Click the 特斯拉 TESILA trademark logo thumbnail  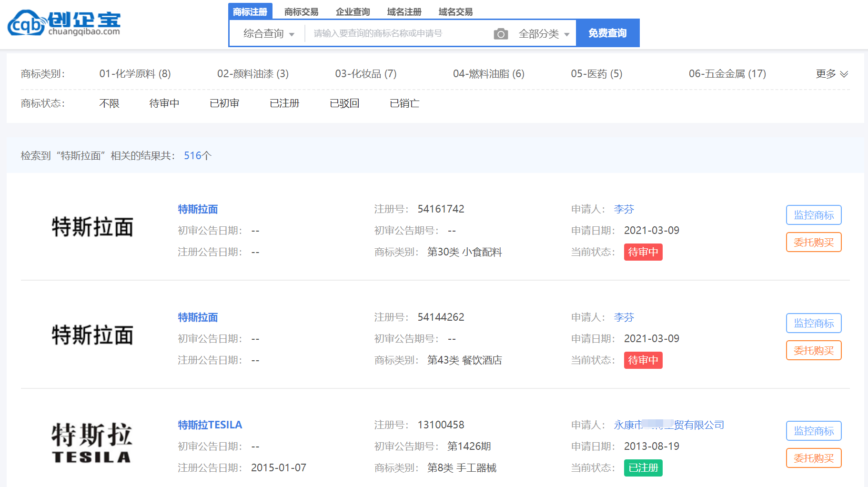tap(92, 443)
